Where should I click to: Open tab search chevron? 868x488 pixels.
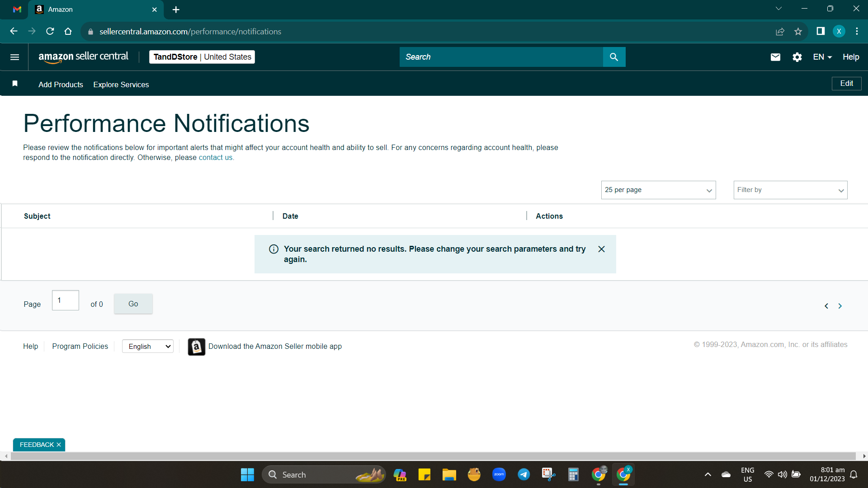[x=778, y=9]
